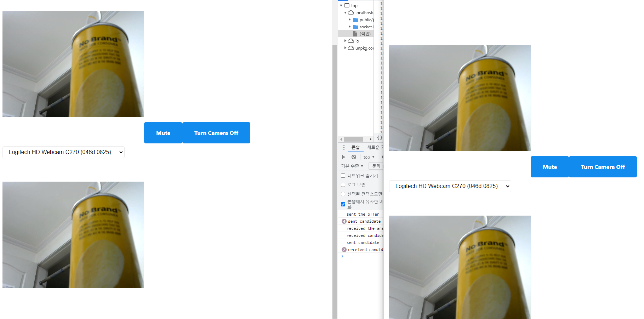Check the 선택된 컨텍스트만 checkbox
This screenshot has width=644, height=319.
[x=343, y=194]
